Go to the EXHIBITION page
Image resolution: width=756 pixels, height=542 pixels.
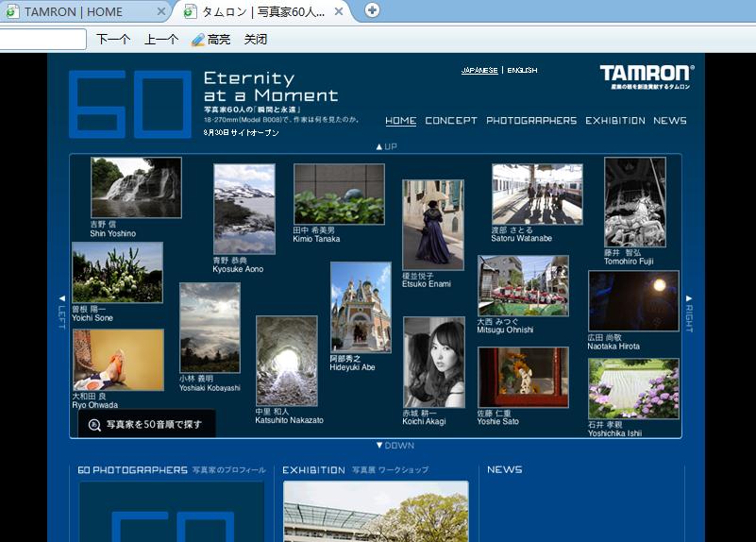pos(614,121)
